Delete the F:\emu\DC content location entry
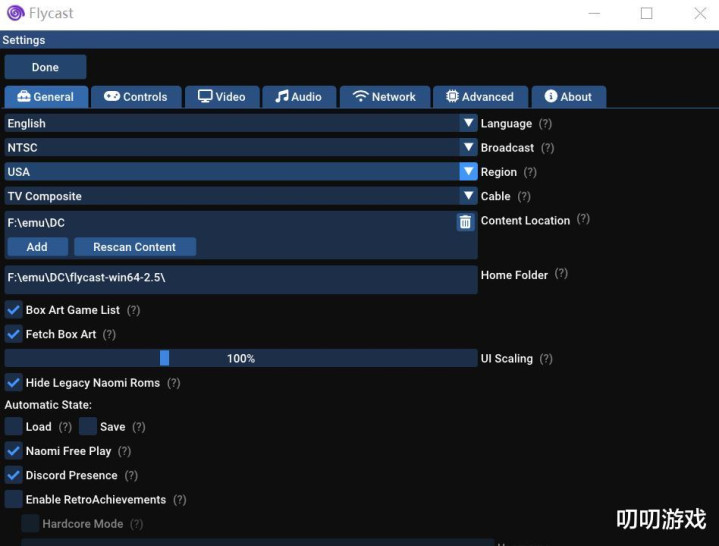This screenshot has width=719, height=546. tap(465, 223)
